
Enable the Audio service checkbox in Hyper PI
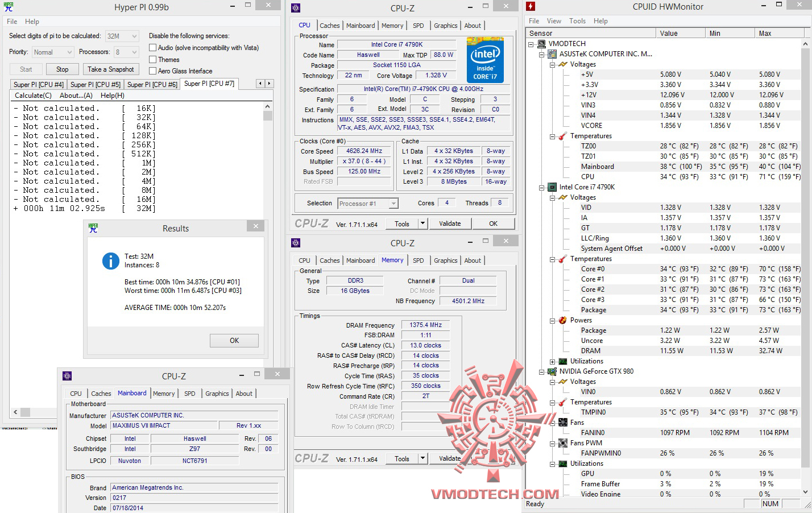152,48
